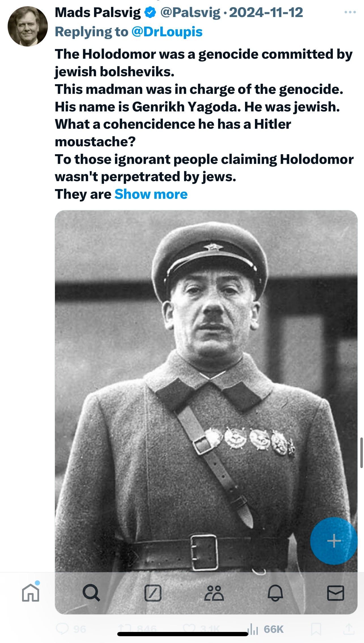Tap the blue compose plus button

tap(334, 541)
